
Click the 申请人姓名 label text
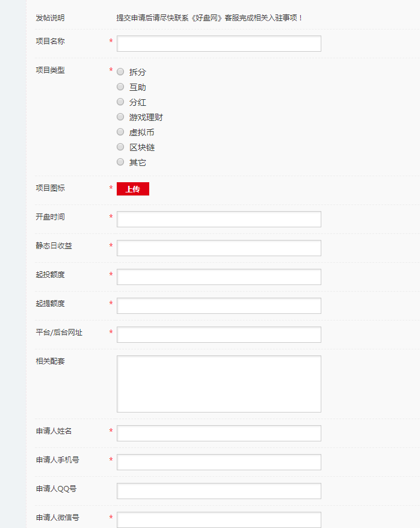54,431
